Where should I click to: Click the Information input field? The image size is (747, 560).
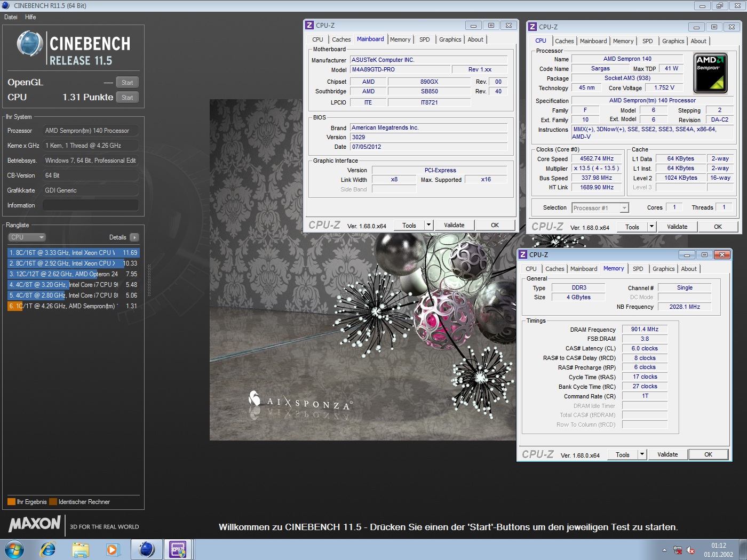click(x=91, y=205)
